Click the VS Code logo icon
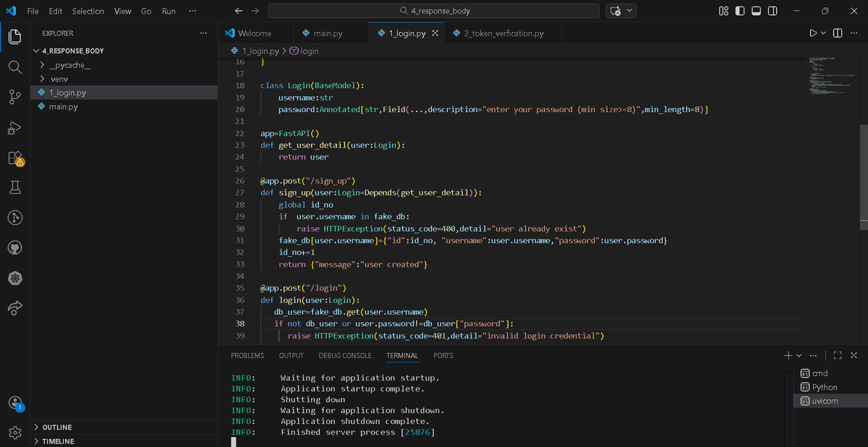 coord(11,11)
